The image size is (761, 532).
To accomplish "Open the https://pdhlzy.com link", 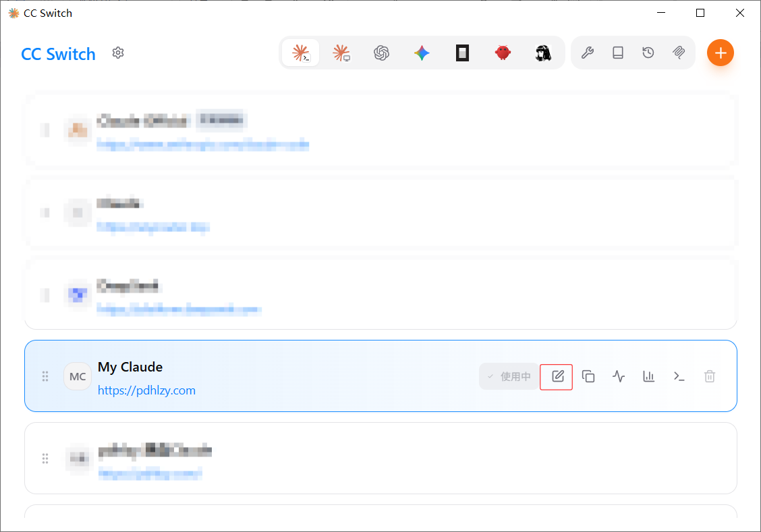I will (146, 390).
